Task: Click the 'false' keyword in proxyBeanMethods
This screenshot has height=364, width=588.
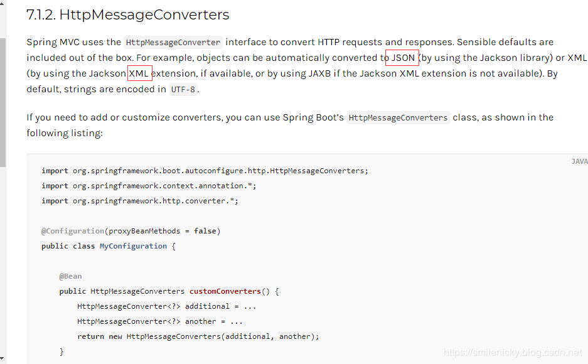Action: 206,231
